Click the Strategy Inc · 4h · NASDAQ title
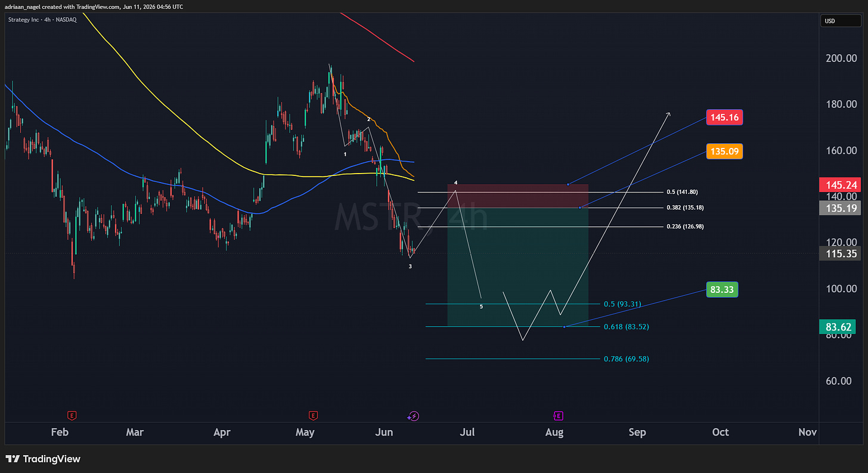Image resolution: width=868 pixels, height=473 pixels. 43,20
